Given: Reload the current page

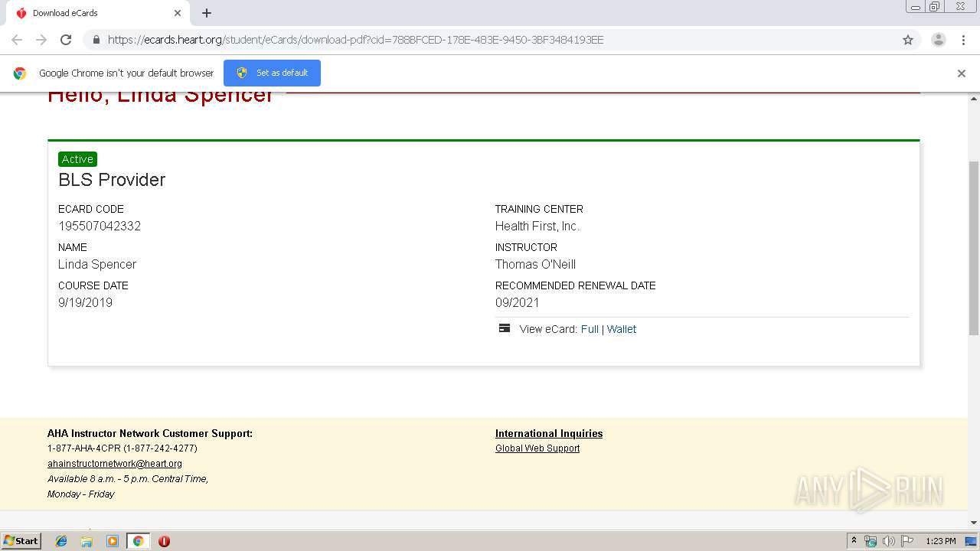Looking at the screenshot, I should point(66,40).
